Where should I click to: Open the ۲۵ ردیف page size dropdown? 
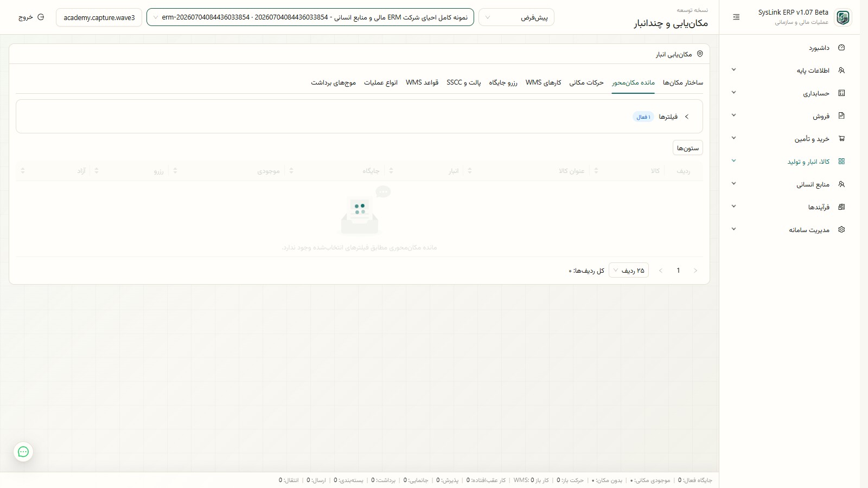629,271
